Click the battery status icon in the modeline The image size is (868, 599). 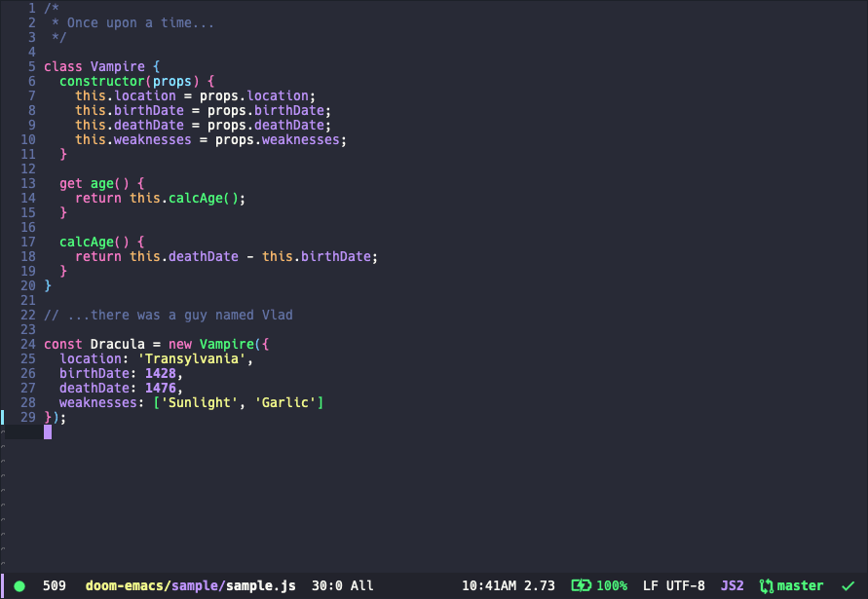pos(583,585)
